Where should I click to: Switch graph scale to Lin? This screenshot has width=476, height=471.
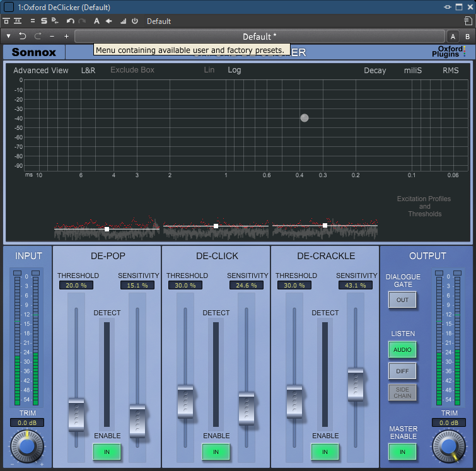pos(209,70)
